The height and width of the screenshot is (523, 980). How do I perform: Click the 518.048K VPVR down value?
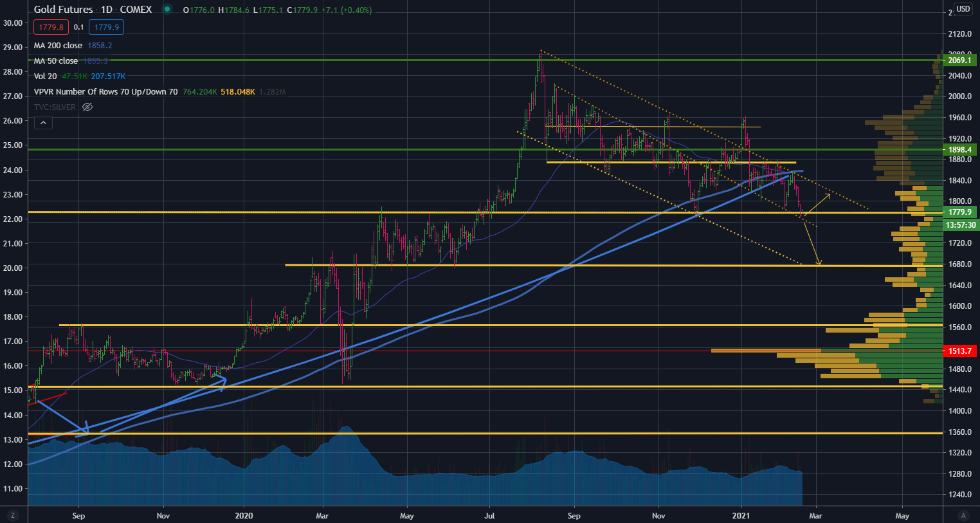point(238,91)
